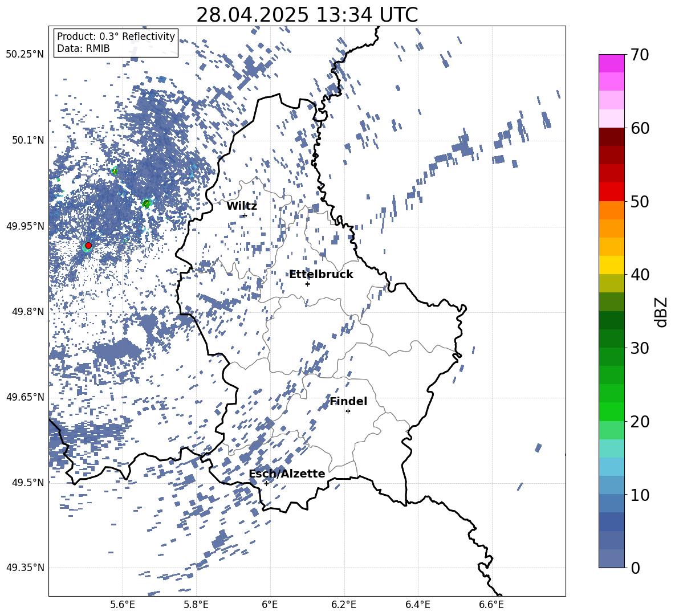Click the 50.25°N latitude label
This screenshot has width=675, height=616.
point(25,55)
